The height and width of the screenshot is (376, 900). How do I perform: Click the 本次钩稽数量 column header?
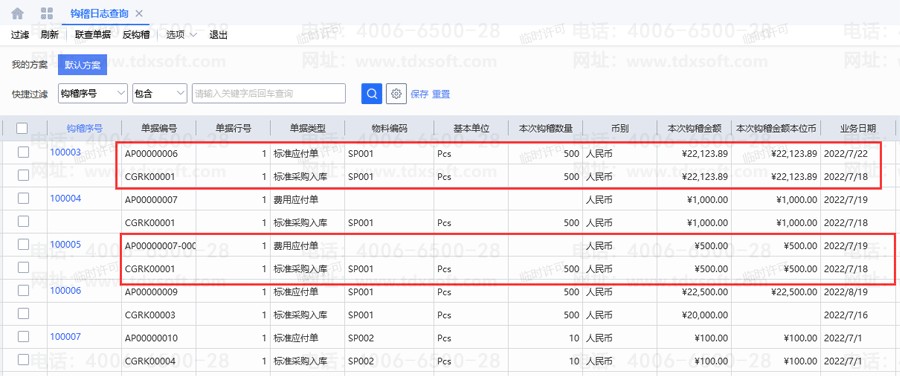546,129
